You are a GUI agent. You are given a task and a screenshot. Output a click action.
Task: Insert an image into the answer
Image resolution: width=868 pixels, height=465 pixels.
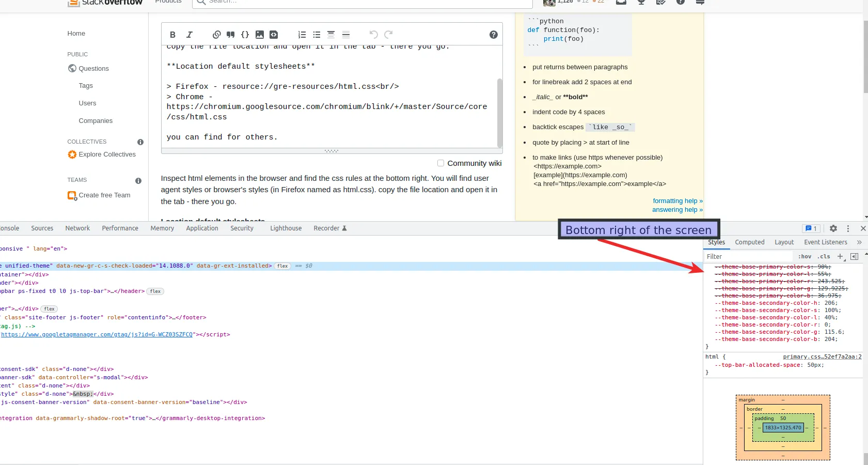[260, 35]
